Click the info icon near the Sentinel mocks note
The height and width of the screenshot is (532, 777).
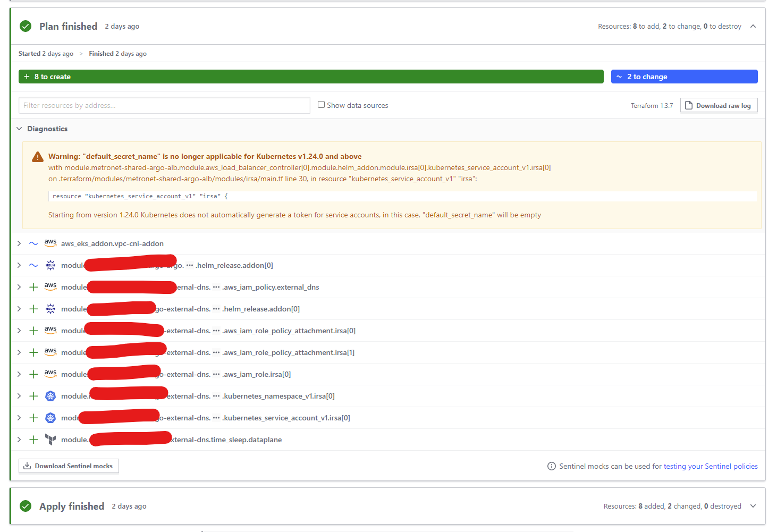click(x=551, y=466)
